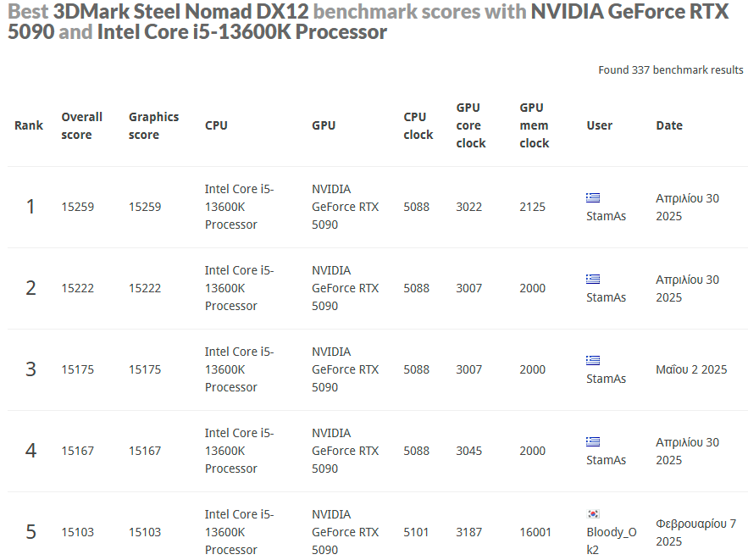The width and height of the screenshot is (748, 560).
Task: Click the Greek flag in rank 4 row
Action: pyautogui.click(x=593, y=441)
